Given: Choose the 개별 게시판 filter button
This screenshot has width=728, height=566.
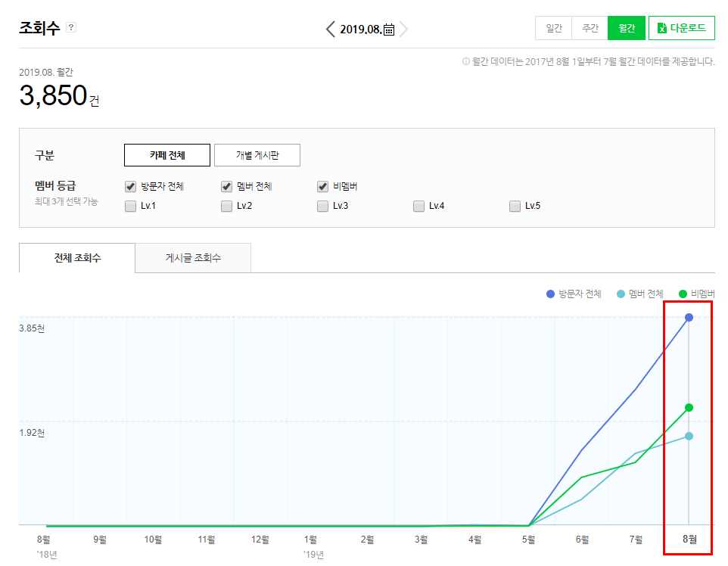Looking at the screenshot, I should tap(257, 155).
